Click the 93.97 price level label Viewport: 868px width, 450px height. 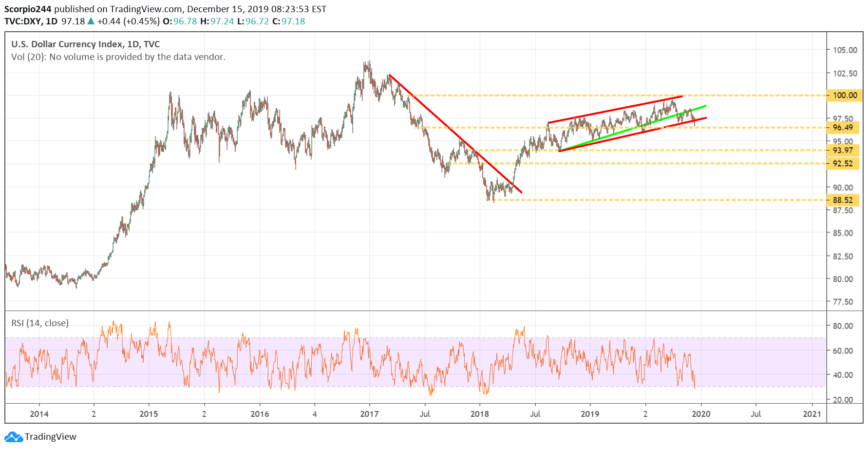pyautogui.click(x=843, y=150)
